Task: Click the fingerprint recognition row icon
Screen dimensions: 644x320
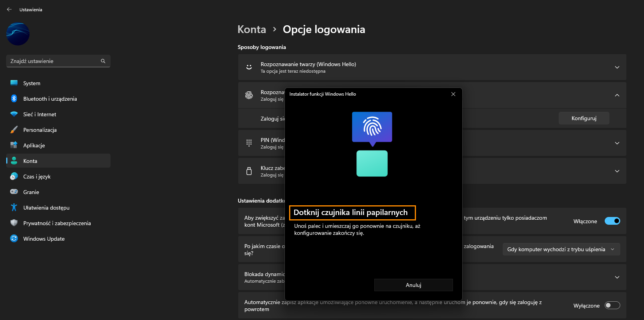Action: [249, 95]
